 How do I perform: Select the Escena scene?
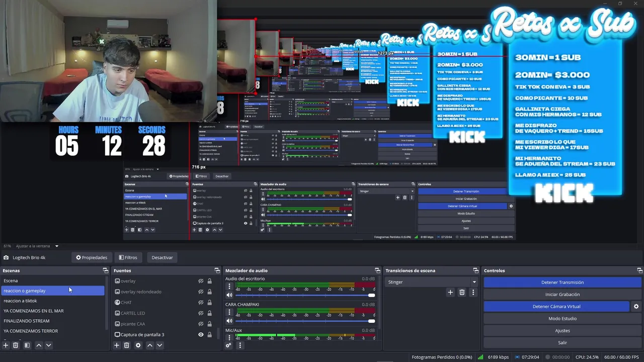click(x=53, y=281)
